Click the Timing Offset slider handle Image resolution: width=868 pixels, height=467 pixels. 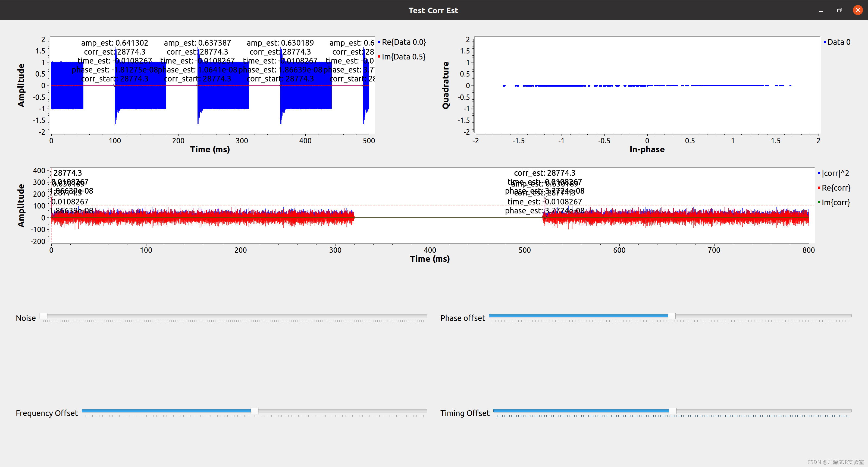point(672,411)
